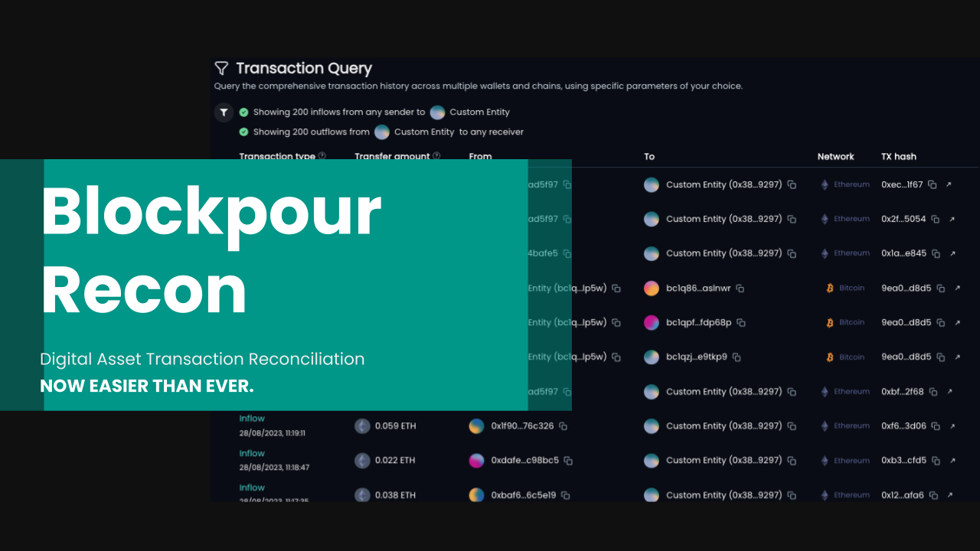Click the '0.038 ETH' amount
The height and width of the screenshot is (551, 980).
395,495
